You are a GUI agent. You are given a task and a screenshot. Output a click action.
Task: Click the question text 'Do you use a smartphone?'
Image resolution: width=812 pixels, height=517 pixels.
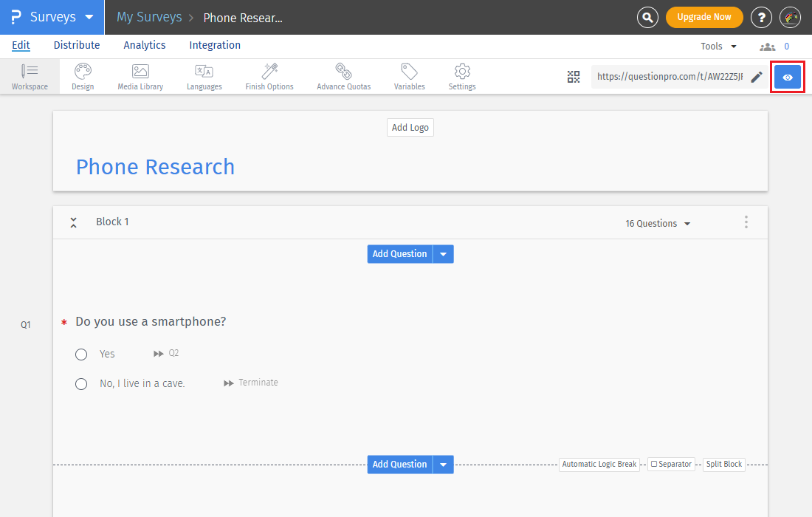point(151,322)
